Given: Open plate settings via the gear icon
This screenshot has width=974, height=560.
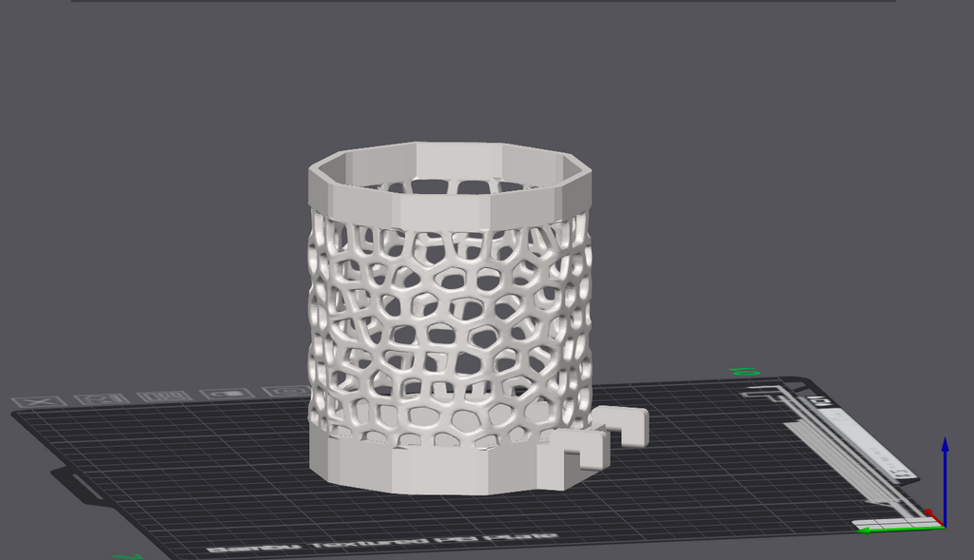Looking at the screenshot, I should pyautogui.click(x=287, y=391).
